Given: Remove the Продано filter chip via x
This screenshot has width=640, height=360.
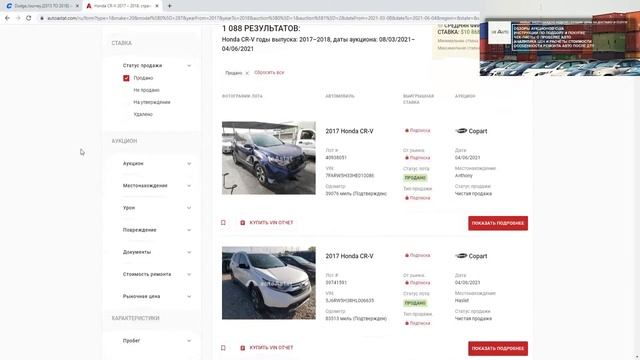Looking at the screenshot, I should point(247,73).
